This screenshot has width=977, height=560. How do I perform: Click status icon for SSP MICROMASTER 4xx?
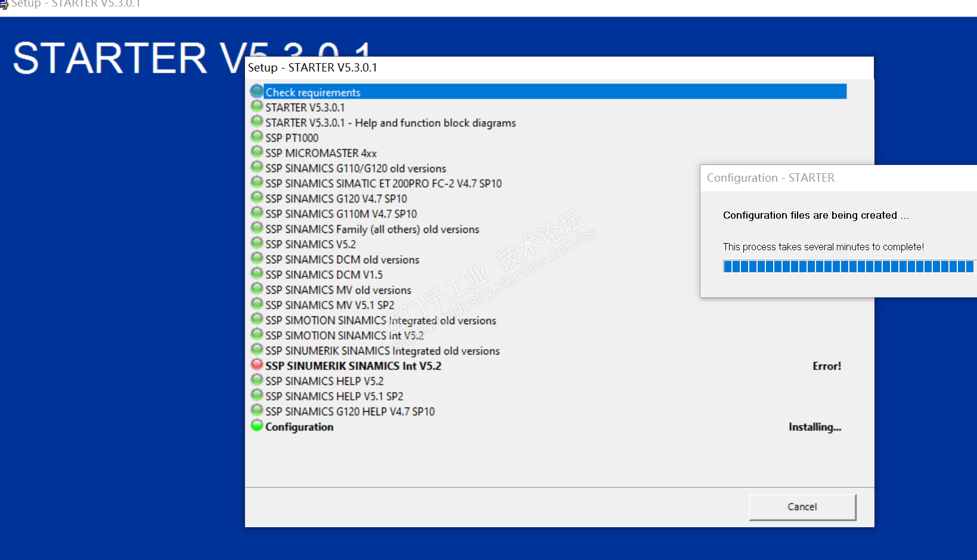tap(257, 151)
